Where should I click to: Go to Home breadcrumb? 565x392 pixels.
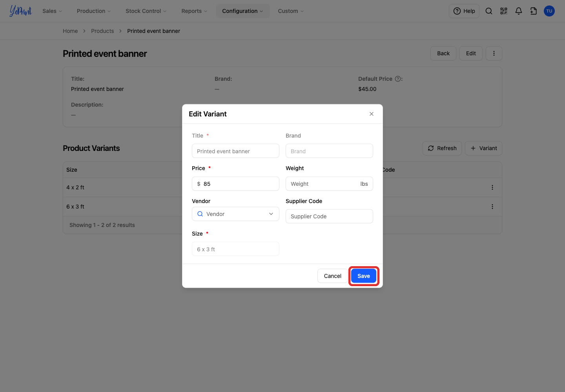click(x=70, y=31)
